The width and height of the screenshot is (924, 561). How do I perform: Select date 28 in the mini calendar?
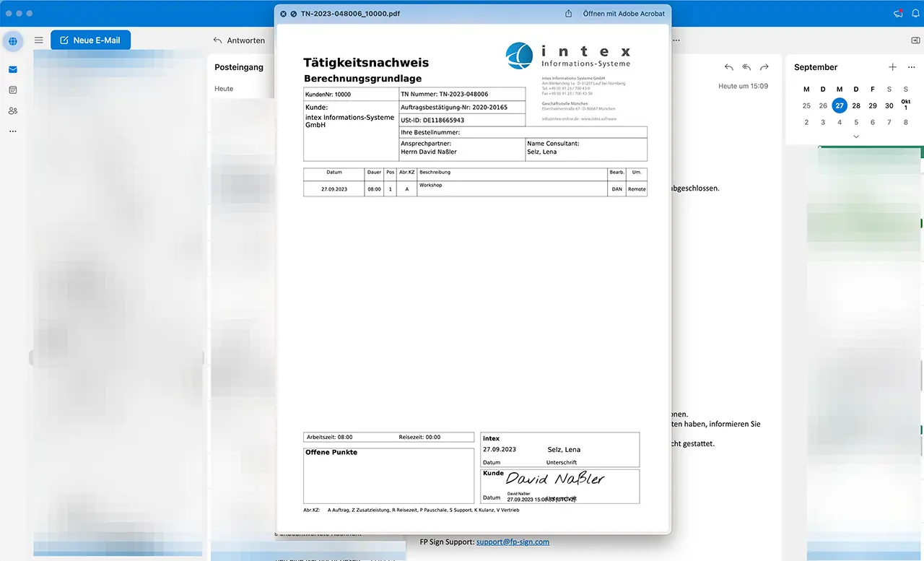point(856,105)
